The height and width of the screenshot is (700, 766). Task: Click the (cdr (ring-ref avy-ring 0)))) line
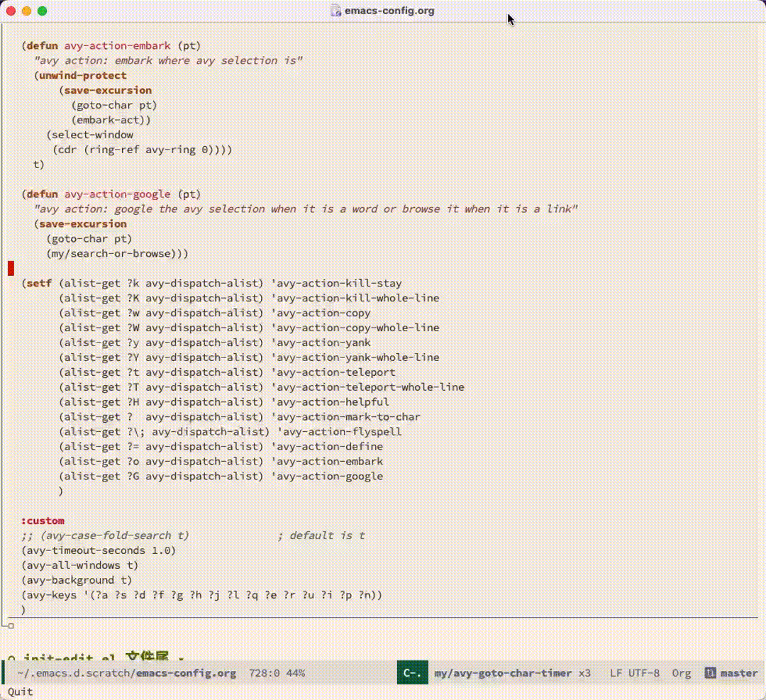point(142,150)
